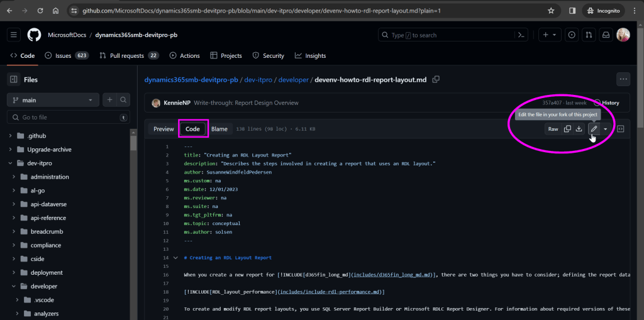This screenshot has width=644, height=320.
Task: Open the Insights tab
Action: pyautogui.click(x=311, y=55)
